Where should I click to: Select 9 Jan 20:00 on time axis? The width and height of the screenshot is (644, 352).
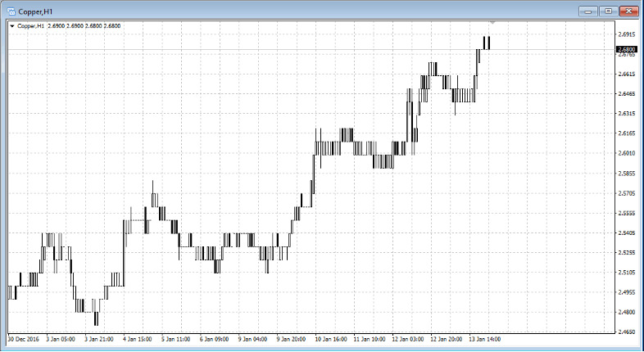pos(291,338)
